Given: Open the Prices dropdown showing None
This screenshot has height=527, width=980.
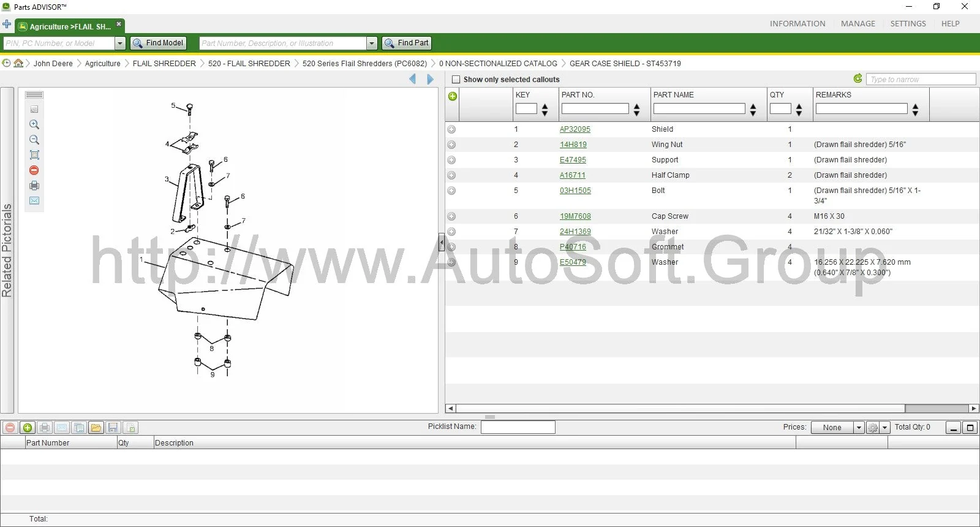Looking at the screenshot, I should [859, 428].
